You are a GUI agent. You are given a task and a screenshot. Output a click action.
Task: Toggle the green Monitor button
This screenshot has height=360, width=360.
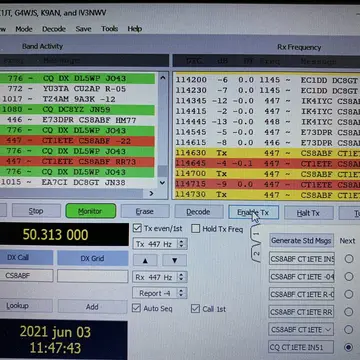(91, 211)
